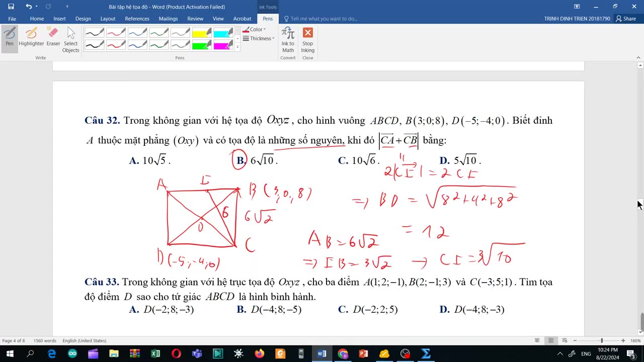Choose the cyan highlighter pen

223,33
